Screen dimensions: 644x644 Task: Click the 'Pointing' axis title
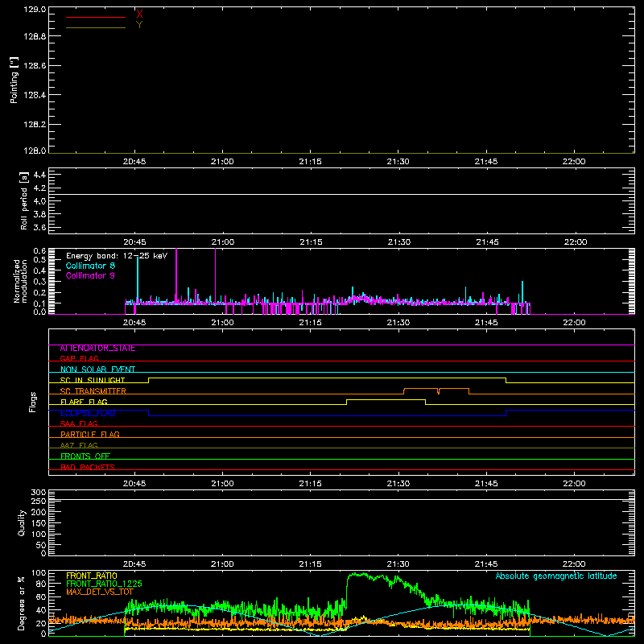coord(14,80)
